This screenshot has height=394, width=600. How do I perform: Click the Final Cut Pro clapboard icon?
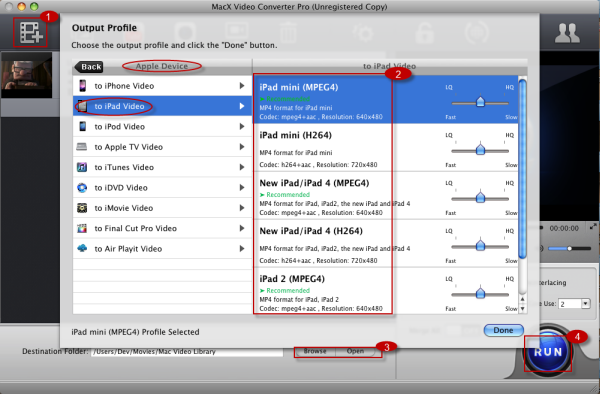click(x=82, y=228)
